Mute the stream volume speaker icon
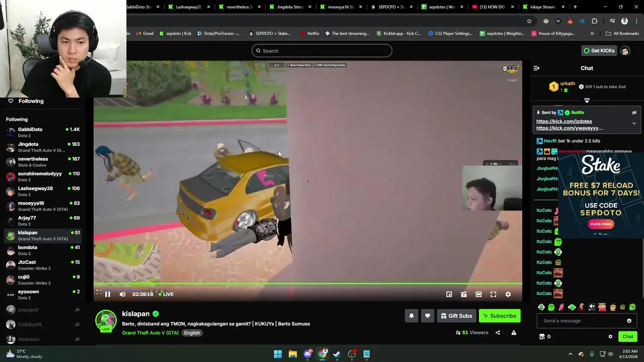 (122, 294)
